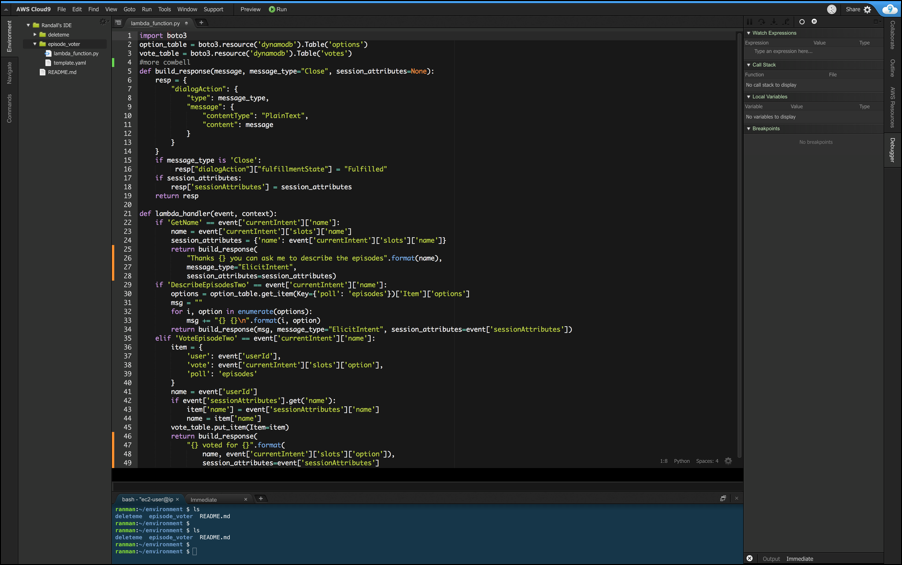Open the Preferences gear icon beside Share
The height and width of the screenshot is (565, 902).
coord(868,9)
